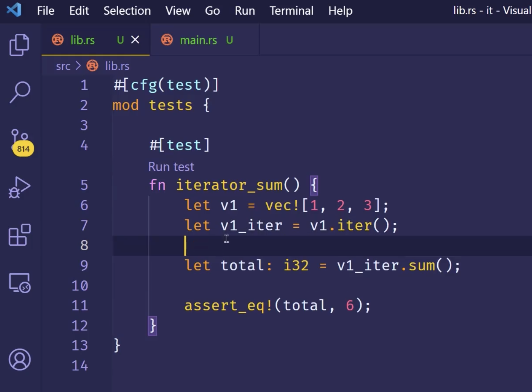Click line number 9 in the gutter
532x392 pixels.
click(x=84, y=265)
